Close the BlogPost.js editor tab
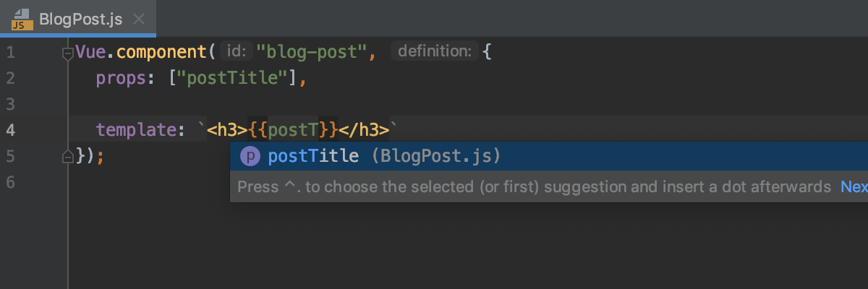The width and height of the screenshot is (868, 289). (x=140, y=19)
